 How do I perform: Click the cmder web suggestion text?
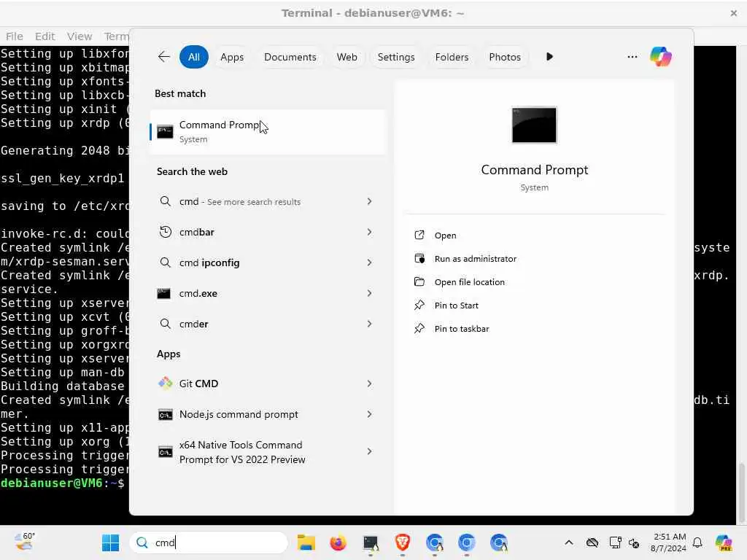pos(193,324)
